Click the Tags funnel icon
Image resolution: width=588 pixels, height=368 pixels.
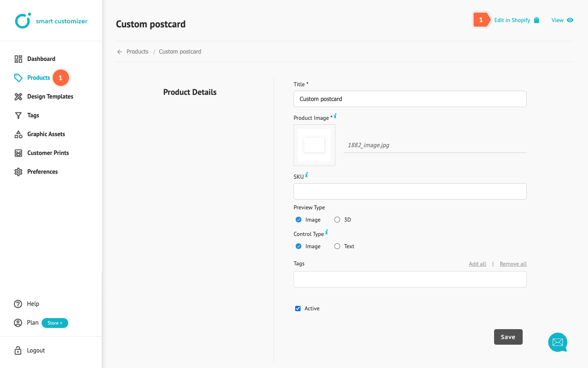coord(18,115)
